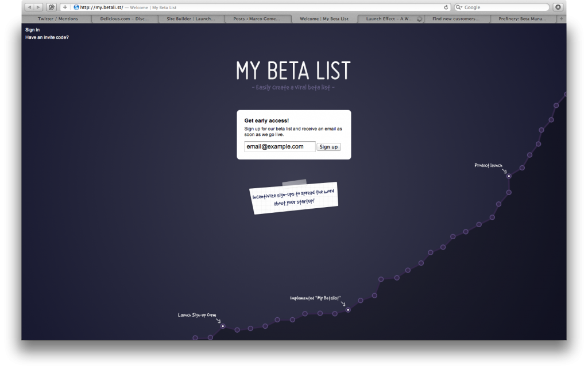Switch to the Welcome | My Beta List tab

point(324,18)
